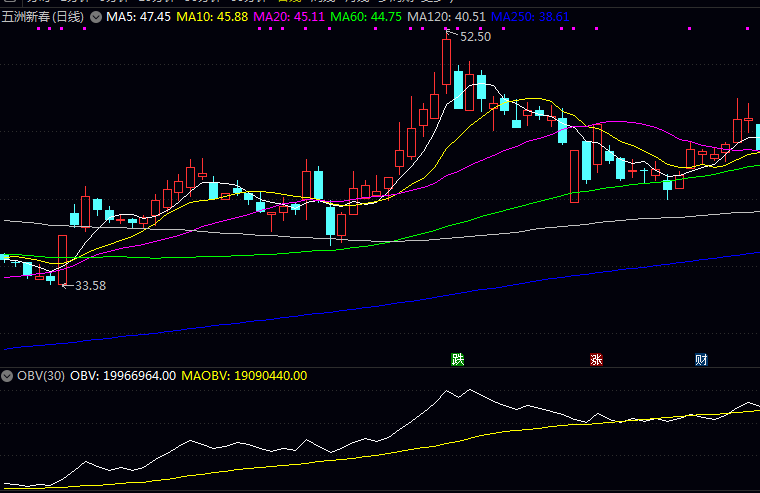This screenshot has height=493, width=760.
Task: Click the yellow MAOBV value label
Action: click(245, 376)
